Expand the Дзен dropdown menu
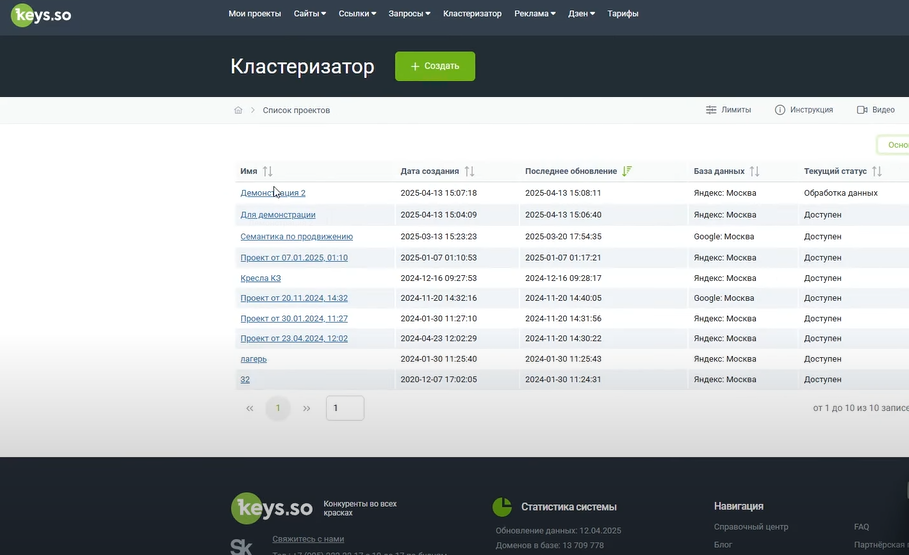This screenshot has height=555, width=909. 581,13
